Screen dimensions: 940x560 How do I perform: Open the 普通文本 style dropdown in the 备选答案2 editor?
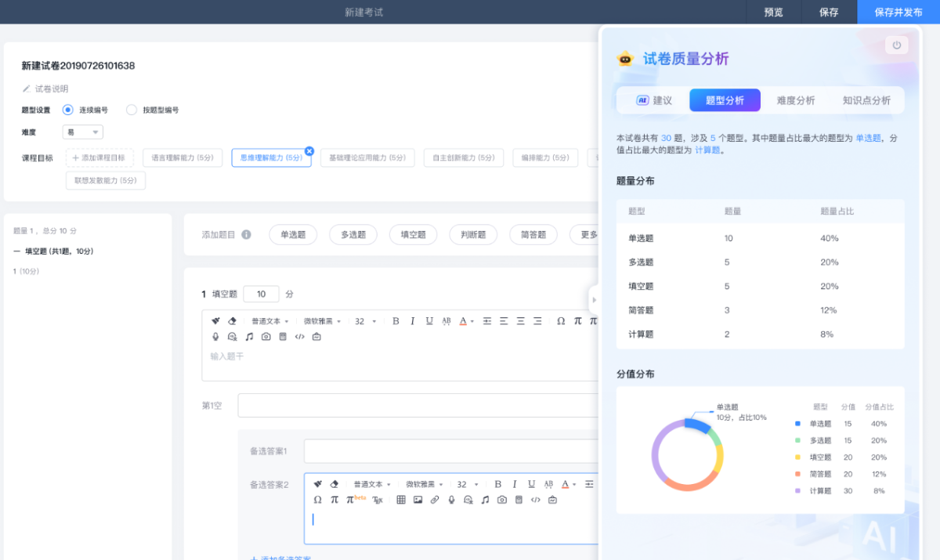tap(371, 484)
